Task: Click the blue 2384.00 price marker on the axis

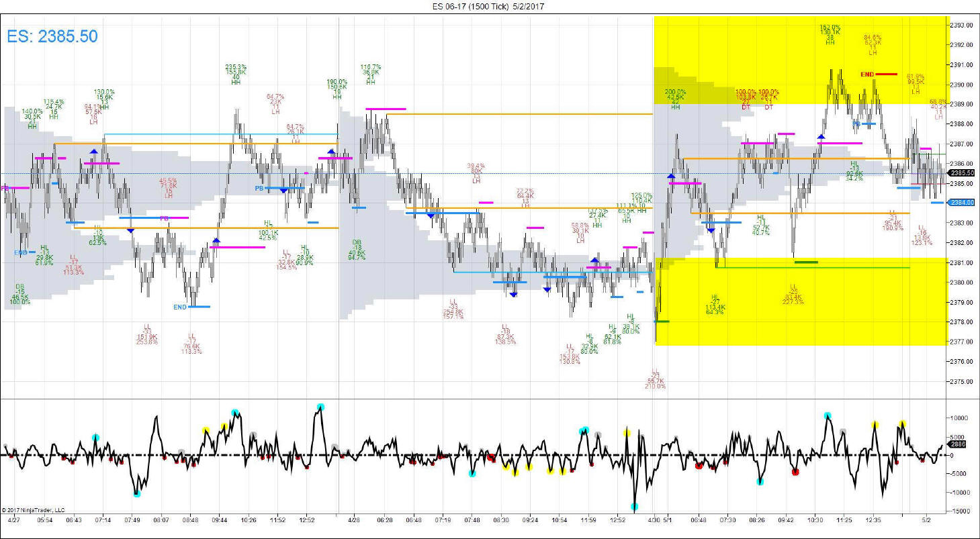Action: click(962, 203)
